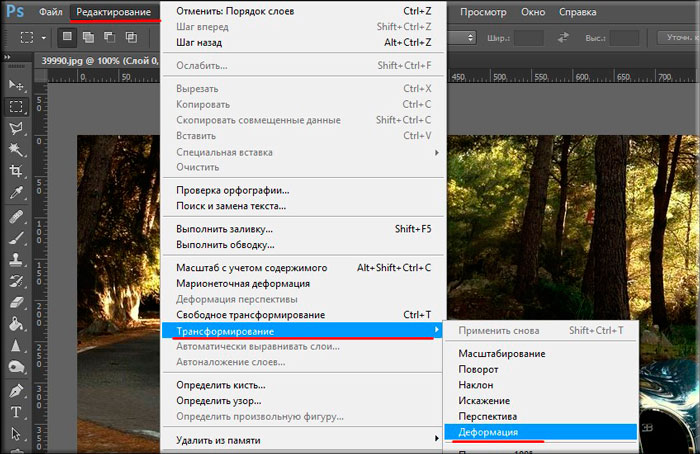Select the Eraser tool

16,302
